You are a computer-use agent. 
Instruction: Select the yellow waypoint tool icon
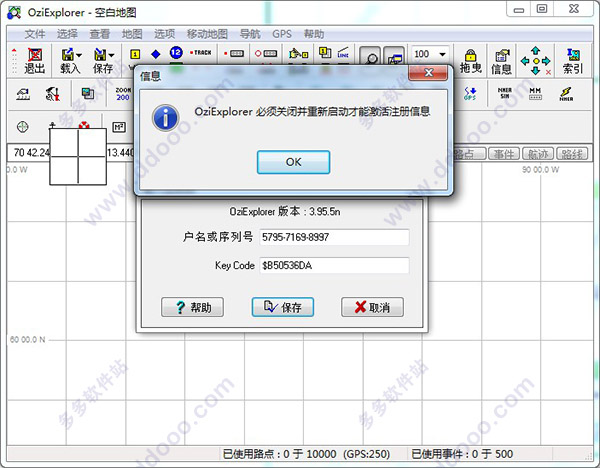tap(135, 54)
